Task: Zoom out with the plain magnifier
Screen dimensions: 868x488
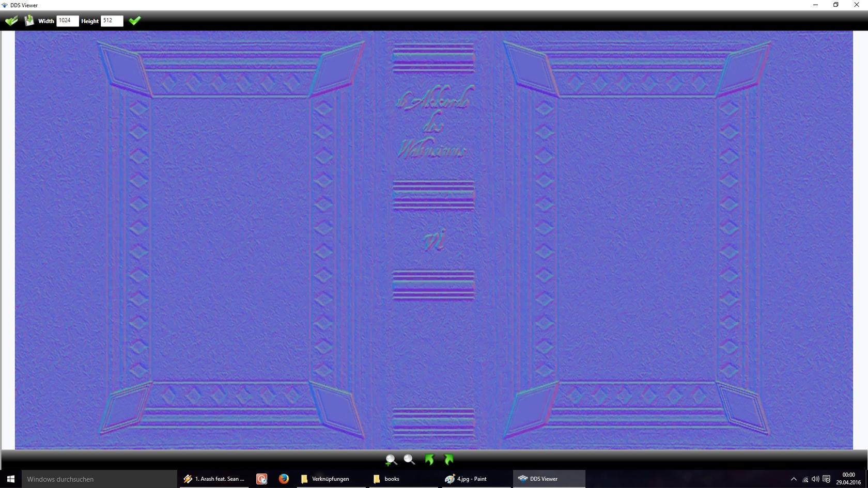Action: click(409, 460)
